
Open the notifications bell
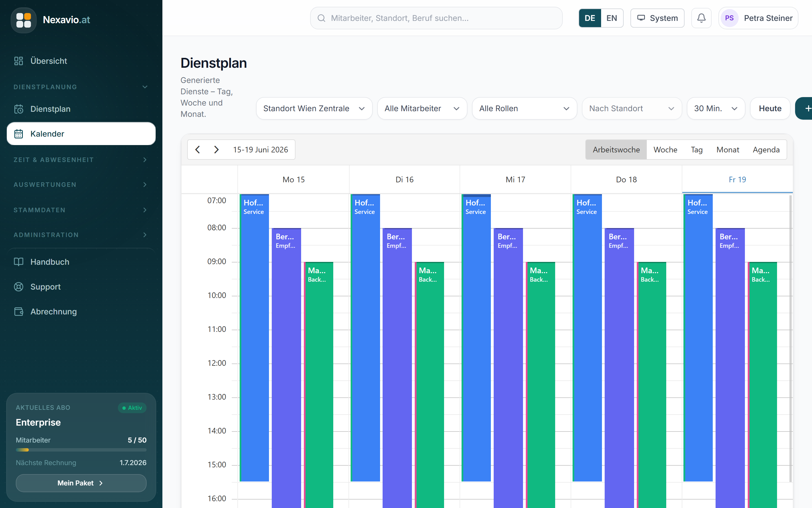pos(701,18)
